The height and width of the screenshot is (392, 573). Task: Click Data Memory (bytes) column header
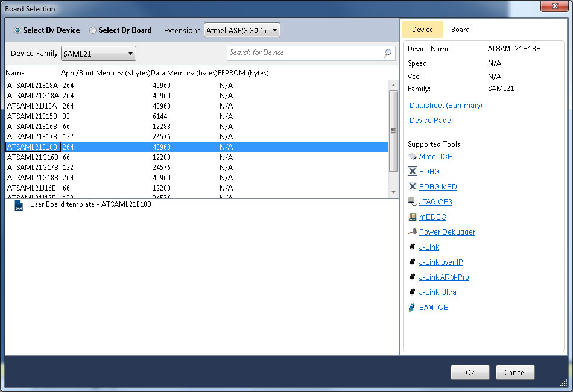pos(184,73)
